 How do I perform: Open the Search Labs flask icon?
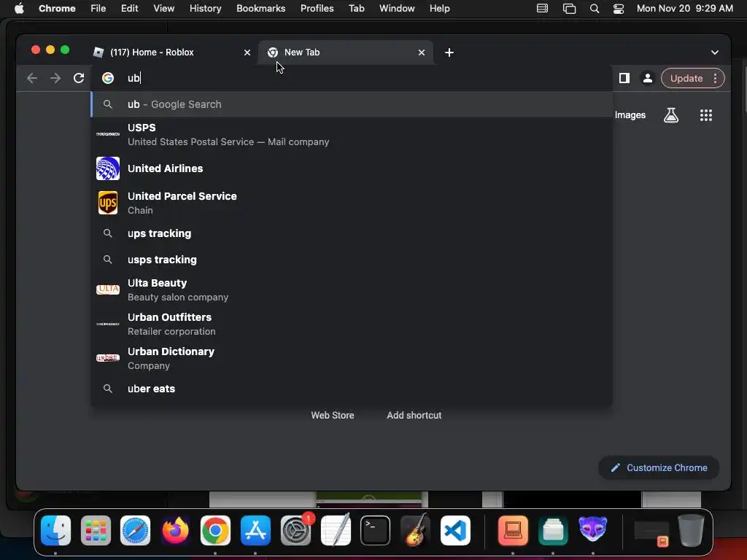click(x=671, y=115)
